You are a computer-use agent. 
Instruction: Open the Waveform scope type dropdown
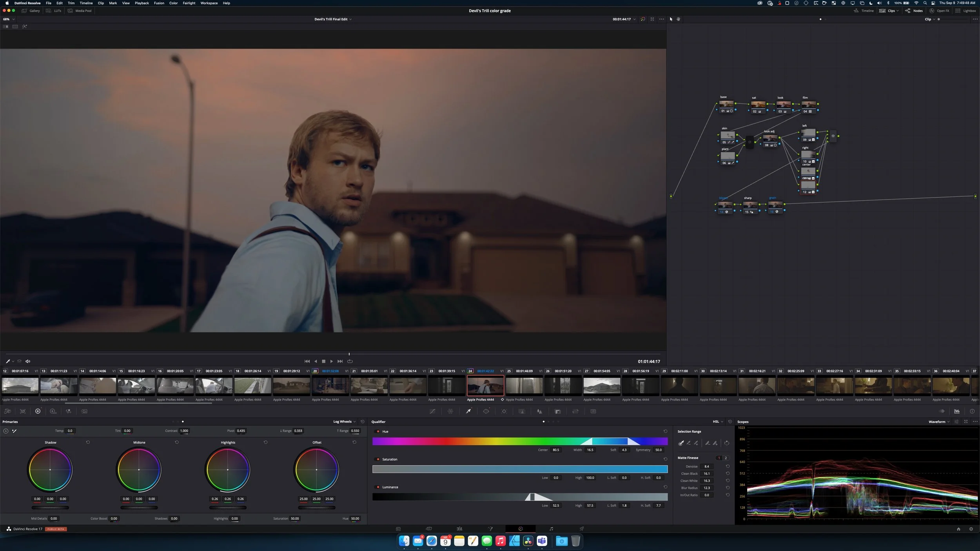click(x=939, y=422)
